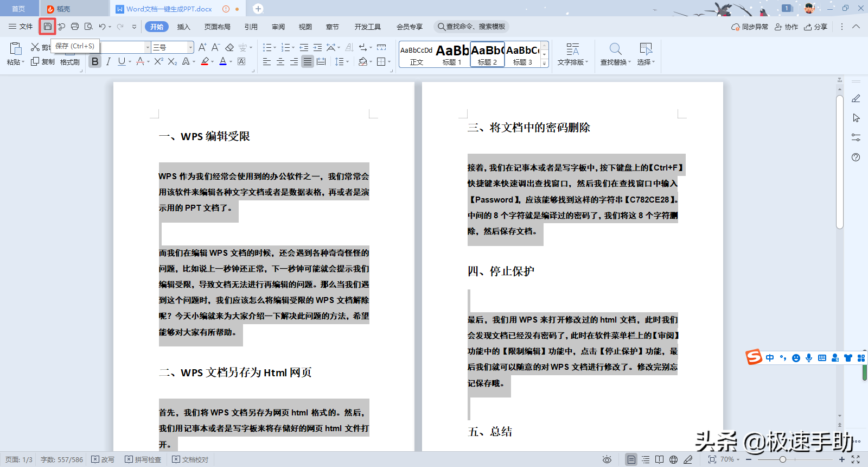Enter full screen mode from status bar
Viewport: 868px width, 467px height.
(x=856, y=459)
